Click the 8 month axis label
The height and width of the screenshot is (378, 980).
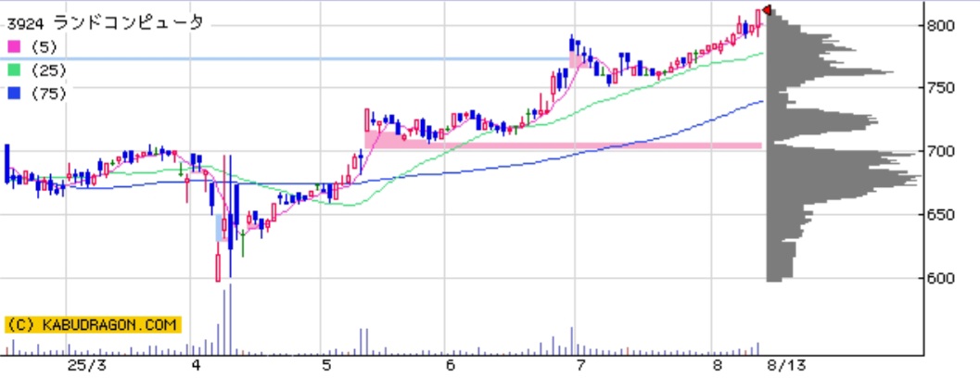click(x=719, y=366)
